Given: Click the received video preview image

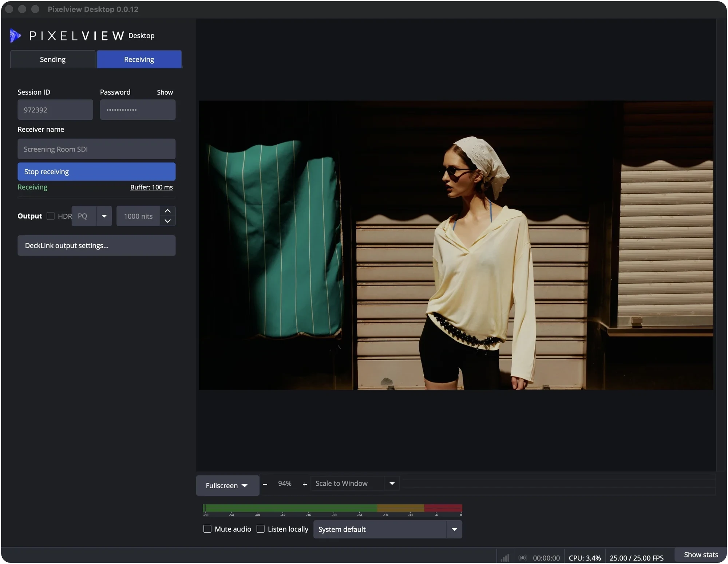Looking at the screenshot, I should [x=456, y=245].
